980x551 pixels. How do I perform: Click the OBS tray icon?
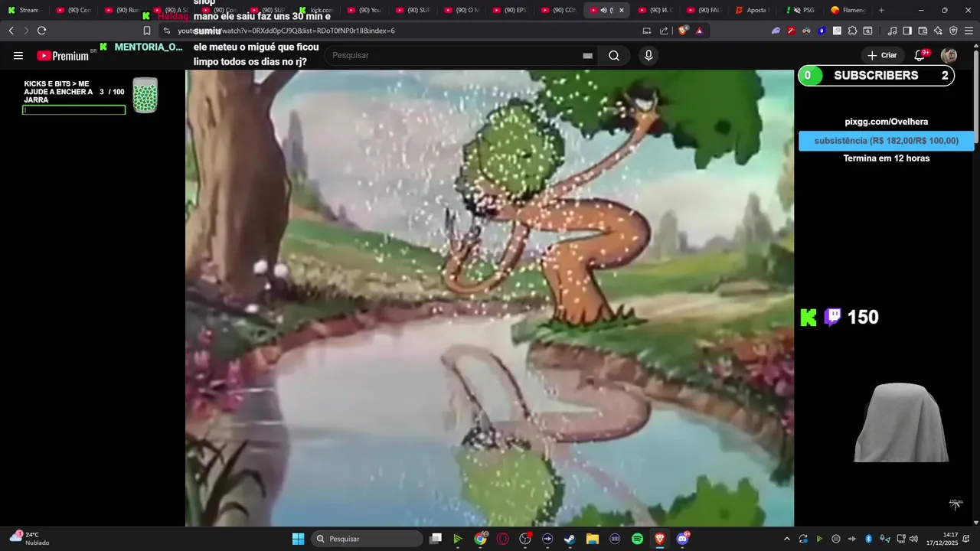coord(835,539)
